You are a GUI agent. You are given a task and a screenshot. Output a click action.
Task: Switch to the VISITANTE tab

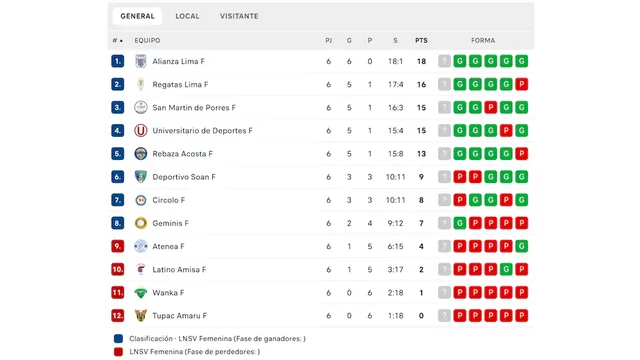click(x=239, y=16)
